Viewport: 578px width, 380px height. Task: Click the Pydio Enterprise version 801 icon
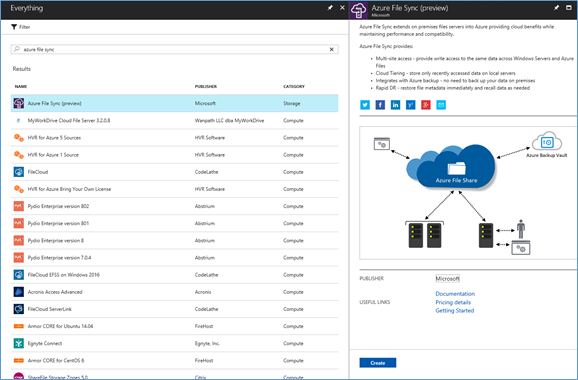point(19,223)
